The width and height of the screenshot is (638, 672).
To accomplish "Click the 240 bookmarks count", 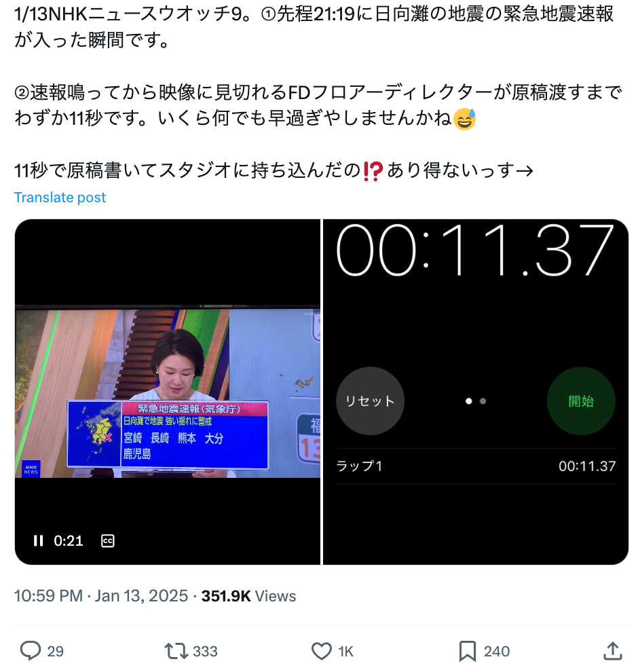I will click(497, 652).
